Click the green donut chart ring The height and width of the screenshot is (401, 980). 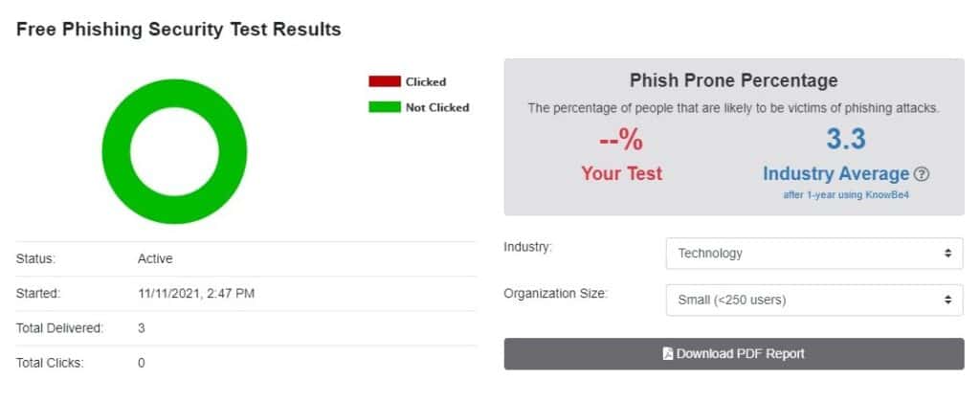tap(116, 151)
